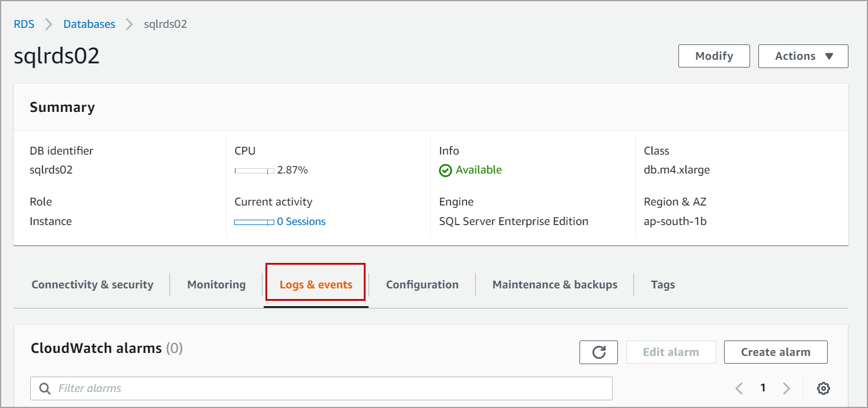Click the CPU usage progress bar
The height and width of the screenshot is (408, 868).
(x=254, y=171)
